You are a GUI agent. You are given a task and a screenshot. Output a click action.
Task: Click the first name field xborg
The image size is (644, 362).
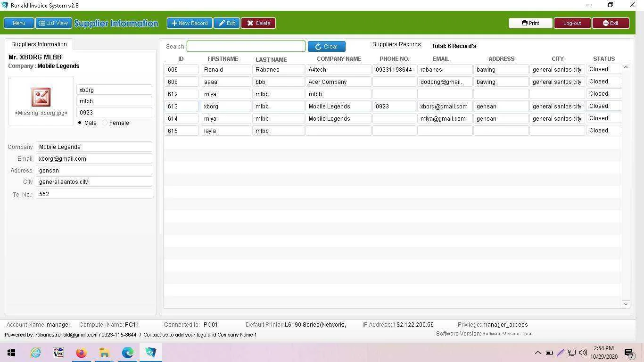[114, 90]
